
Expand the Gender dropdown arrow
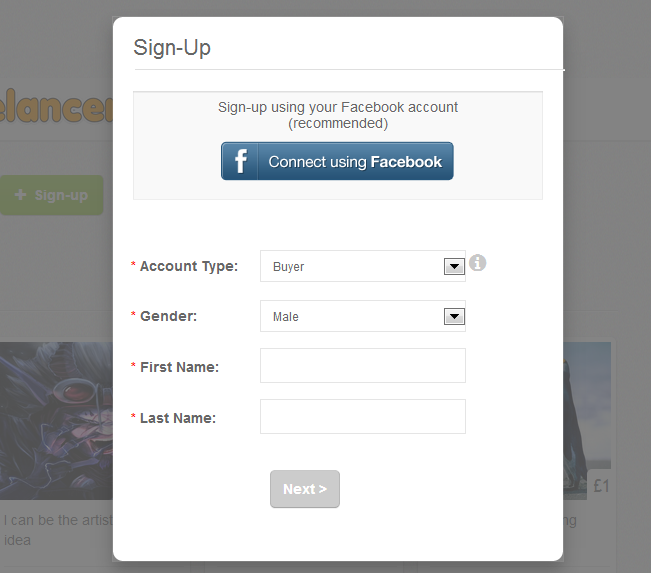point(453,317)
